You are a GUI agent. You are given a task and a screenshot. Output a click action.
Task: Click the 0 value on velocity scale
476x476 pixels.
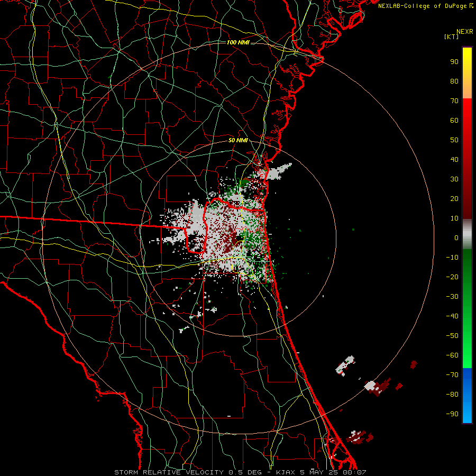456,238
